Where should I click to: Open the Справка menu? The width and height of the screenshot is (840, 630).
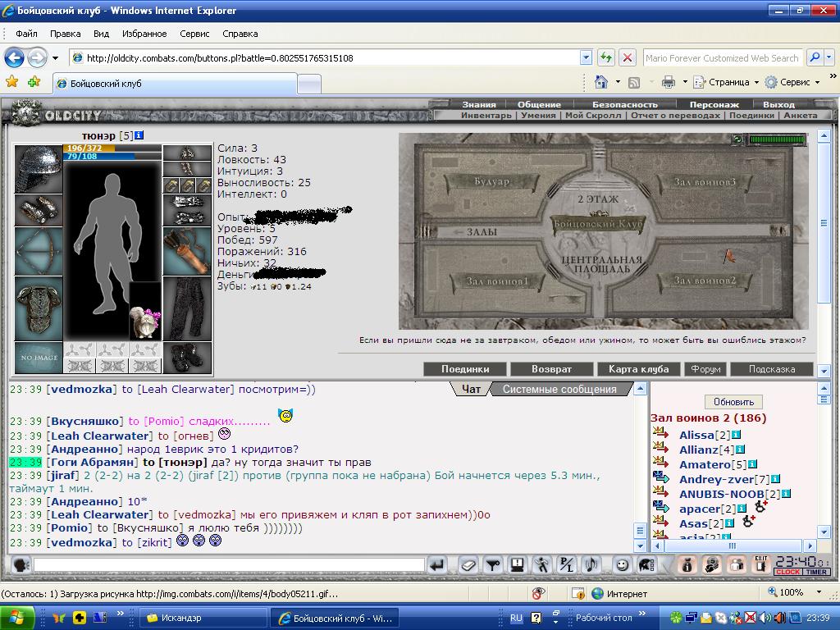(x=240, y=34)
